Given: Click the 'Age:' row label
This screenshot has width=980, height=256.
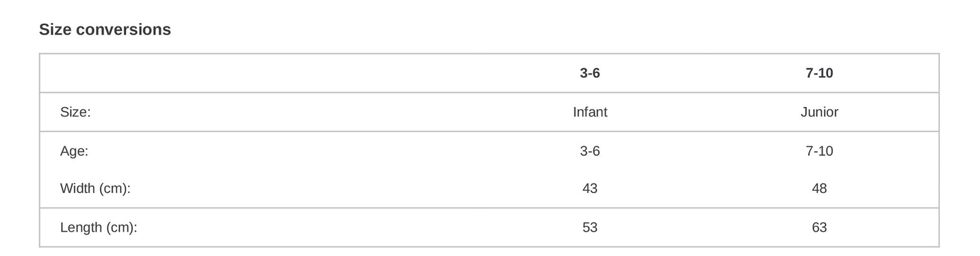Looking at the screenshot, I should tap(74, 151).
